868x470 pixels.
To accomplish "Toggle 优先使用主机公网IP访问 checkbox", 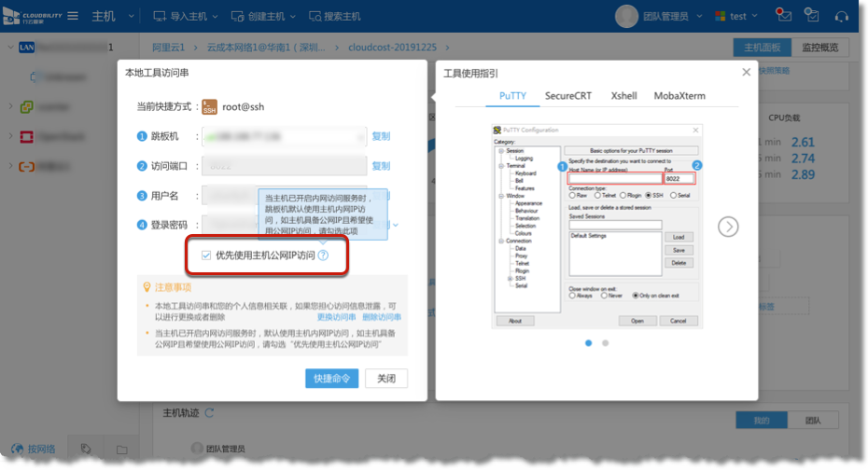I will tap(206, 255).
